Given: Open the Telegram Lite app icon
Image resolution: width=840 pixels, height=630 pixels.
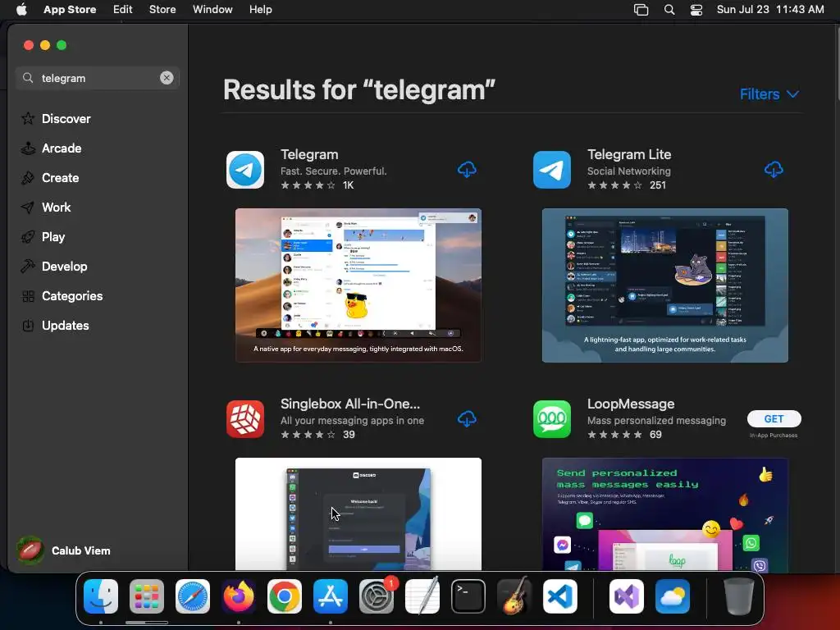Looking at the screenshot, I should pyautogui.click(x=552, y=170).
